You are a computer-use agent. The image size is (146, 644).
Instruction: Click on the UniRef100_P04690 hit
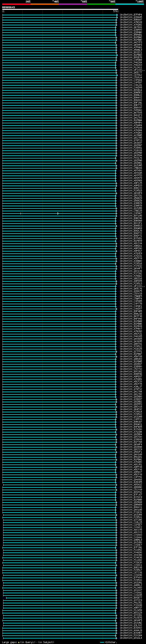[x=131, y=552]
